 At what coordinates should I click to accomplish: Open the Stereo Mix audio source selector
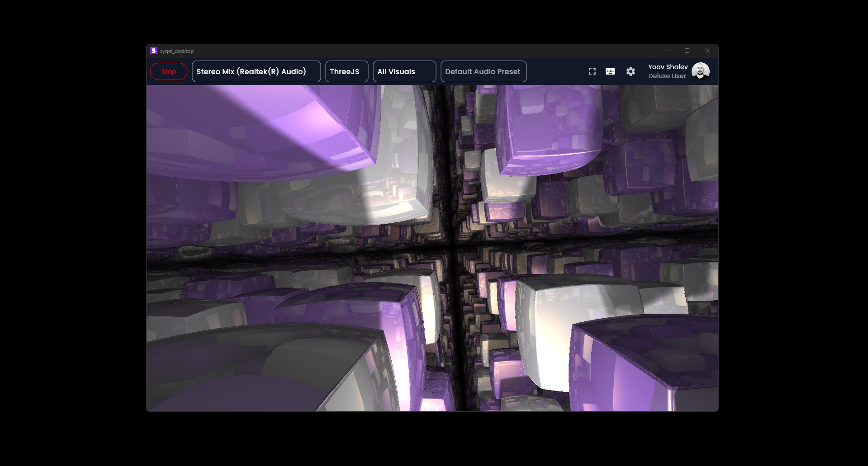[256, 71]
